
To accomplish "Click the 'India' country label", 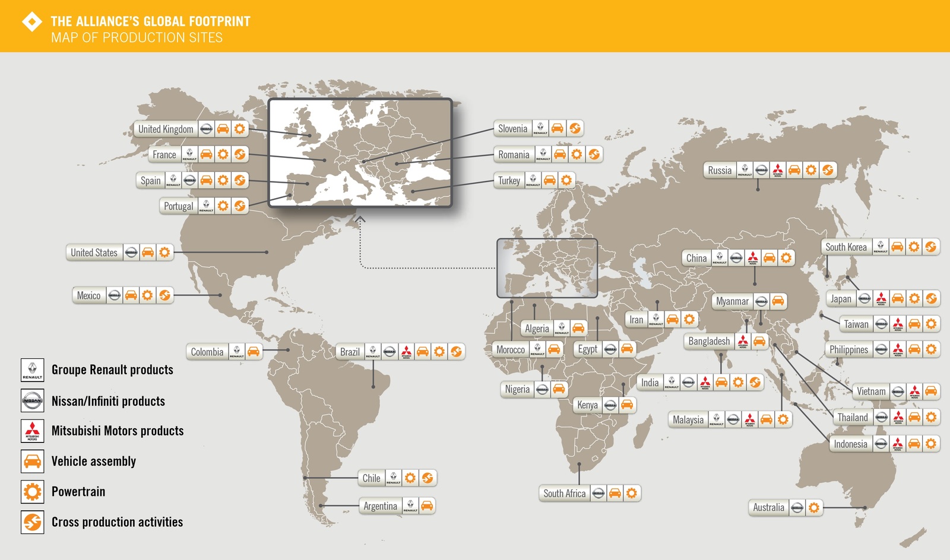I will [x=650, y=383].
